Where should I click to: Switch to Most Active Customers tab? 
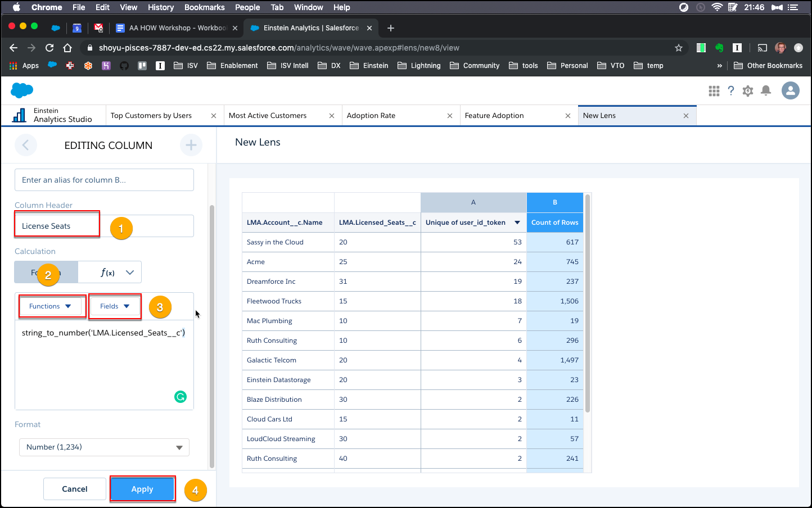click(268, 116)
